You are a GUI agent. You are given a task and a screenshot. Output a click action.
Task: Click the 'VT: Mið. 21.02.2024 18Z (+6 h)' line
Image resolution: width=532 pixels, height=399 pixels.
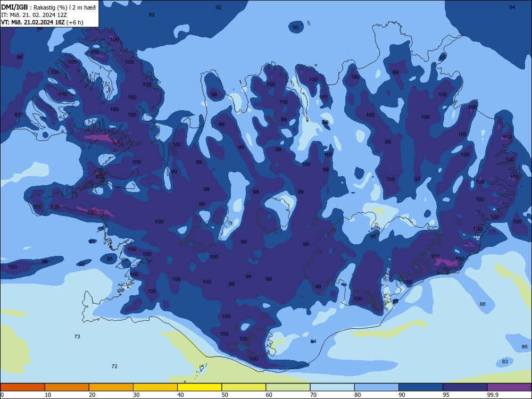(42, 22)
